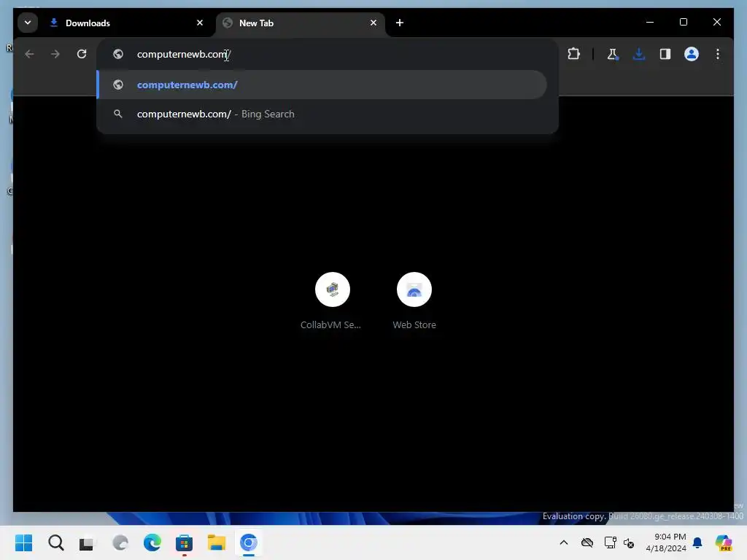Open a new tab with plus button

click(x=400, y=23)
